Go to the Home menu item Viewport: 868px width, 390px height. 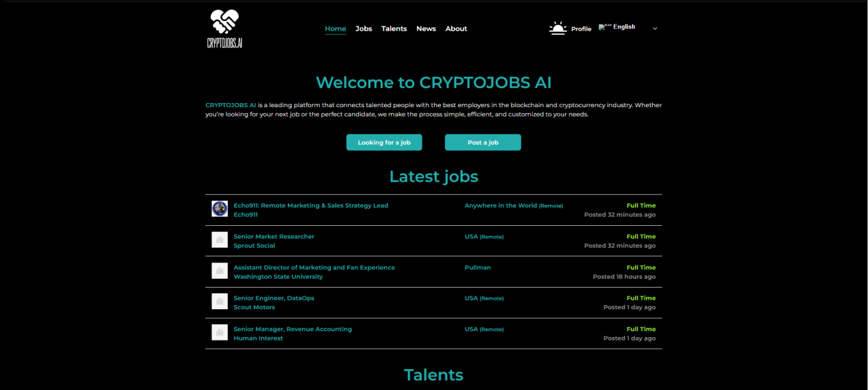click(336, 28)
